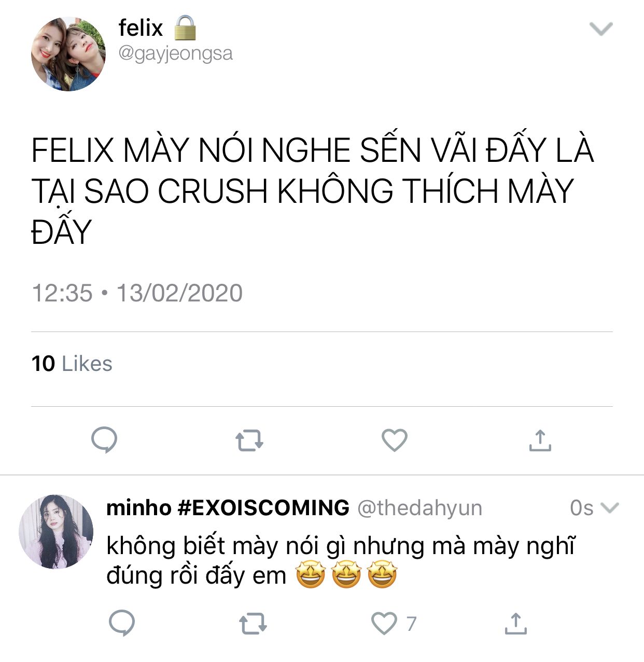Click the padlock icon beside felix's name

(185, 28)
